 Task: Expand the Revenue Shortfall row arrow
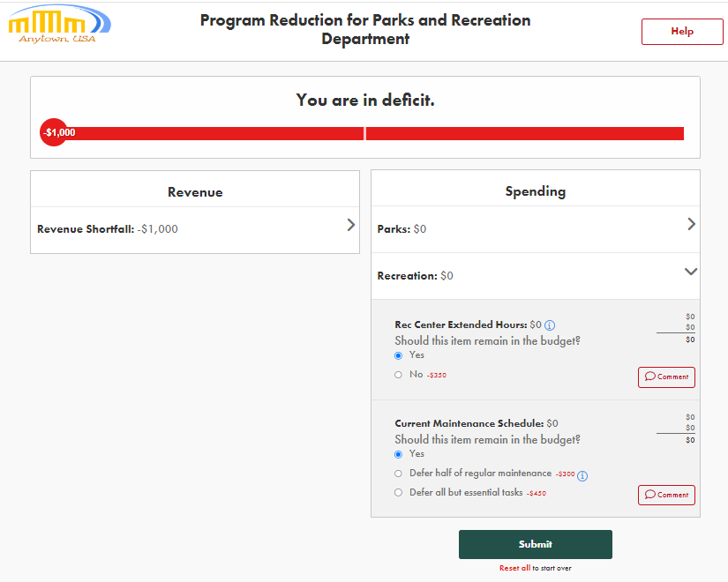350,225
